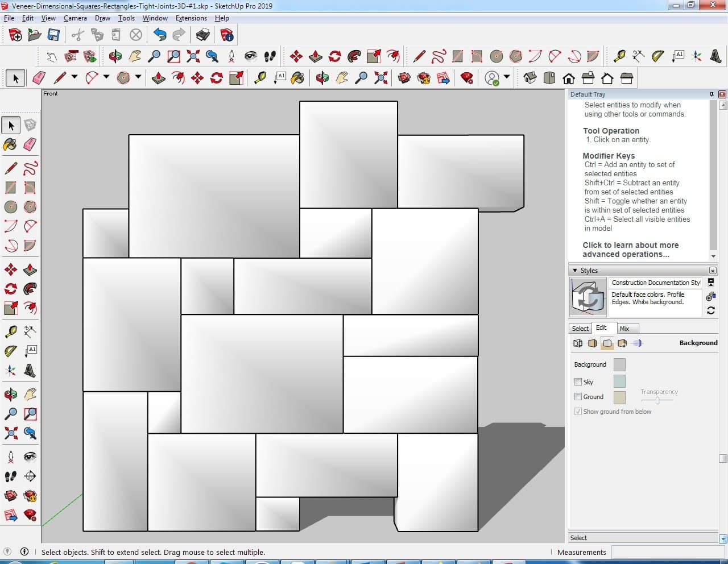Toggle Show ground from below checkbox
The height and width of the screenshot is (564, 728).
click(x=578, y=412)
